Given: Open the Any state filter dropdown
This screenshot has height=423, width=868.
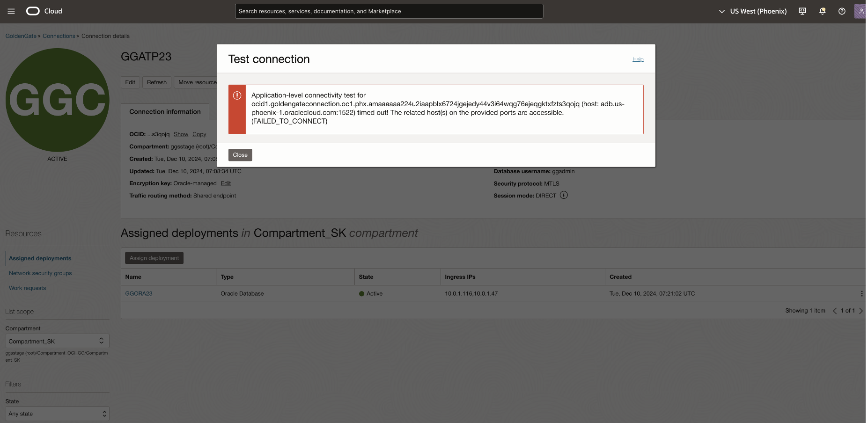Looking at the screenshot, I should point(57,414).
